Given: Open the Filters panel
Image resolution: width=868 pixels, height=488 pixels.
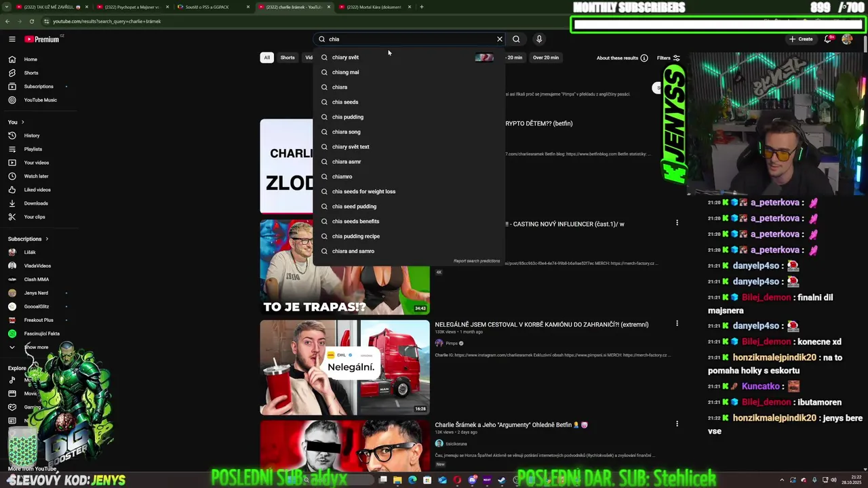Looking at the screenshot, I should 669,58.
